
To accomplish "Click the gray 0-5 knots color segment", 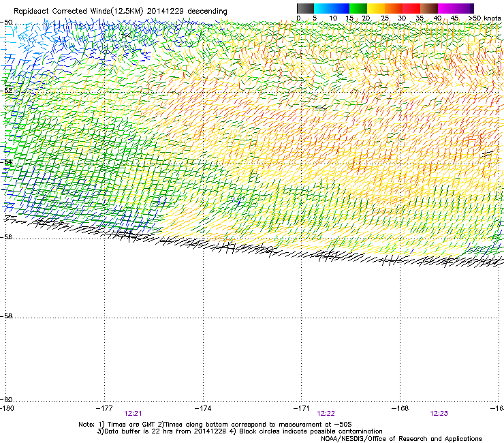I will coord(305,8).
